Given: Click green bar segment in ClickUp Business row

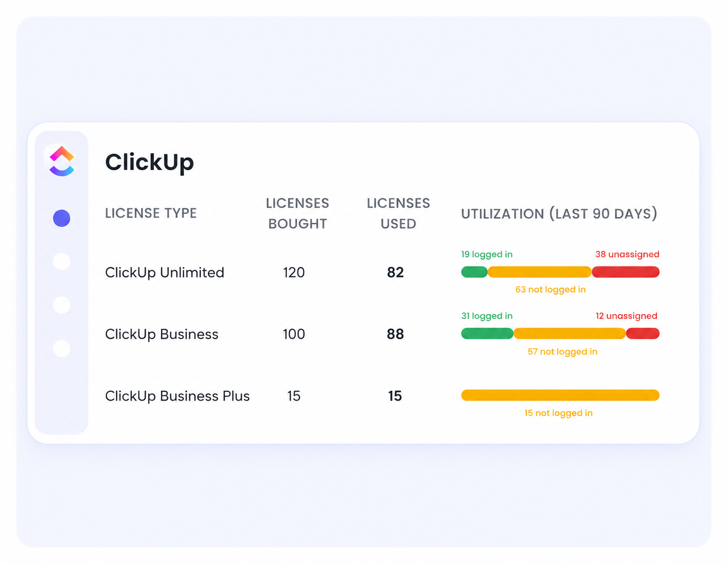Looking at the screenshot, I should click(x=487, y=334).
